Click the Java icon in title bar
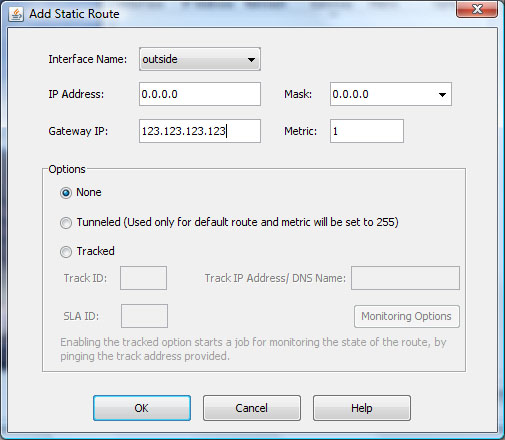The width and height of the screenshot is (505, 440). click(16, 14)
